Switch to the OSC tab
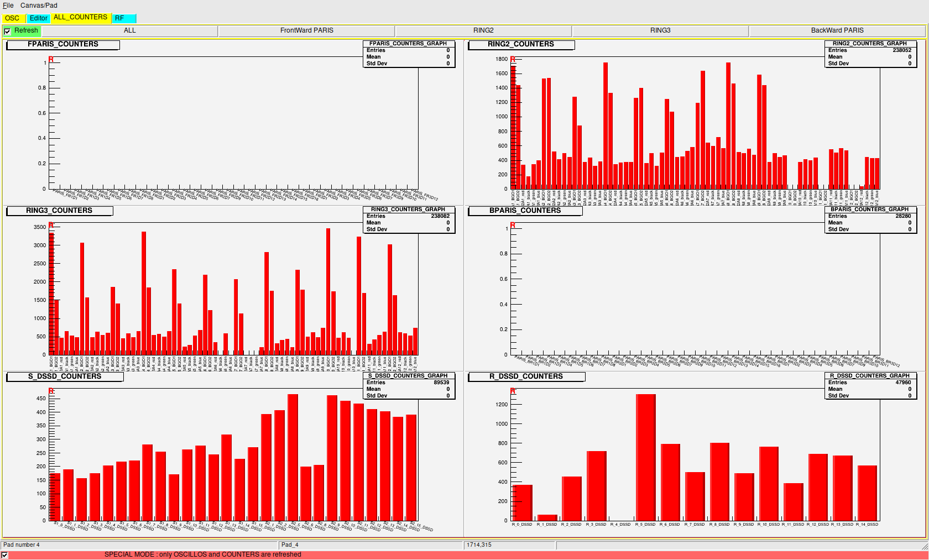 click(x=11, y=18)
